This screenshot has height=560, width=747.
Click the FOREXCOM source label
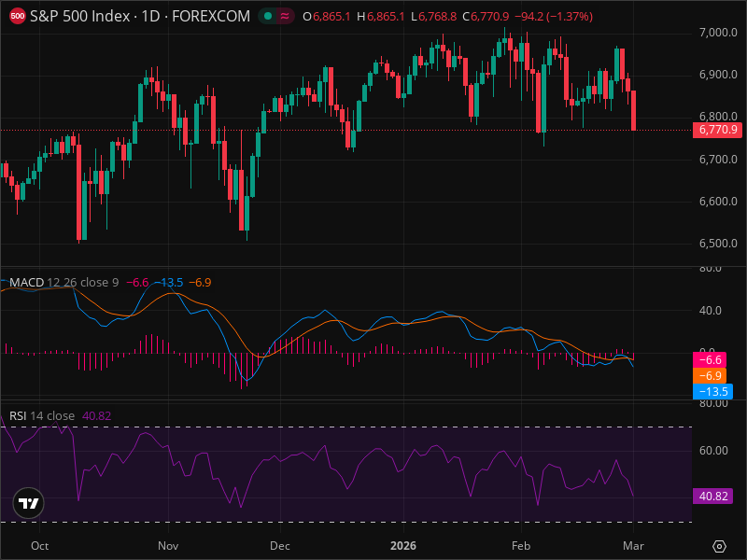point(211,16)
